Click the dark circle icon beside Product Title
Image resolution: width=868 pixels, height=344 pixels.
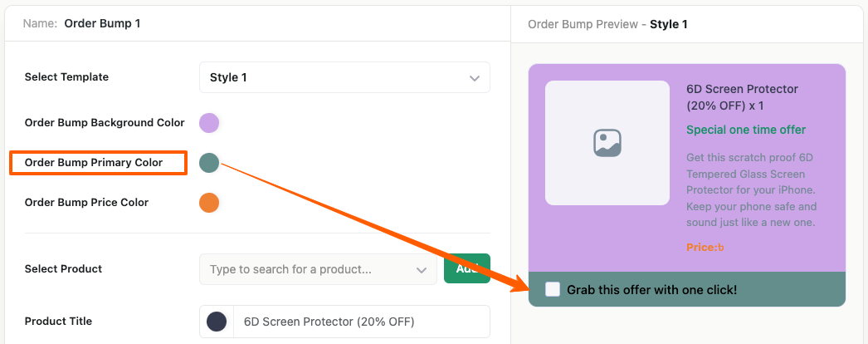click(x=217, y=322)
